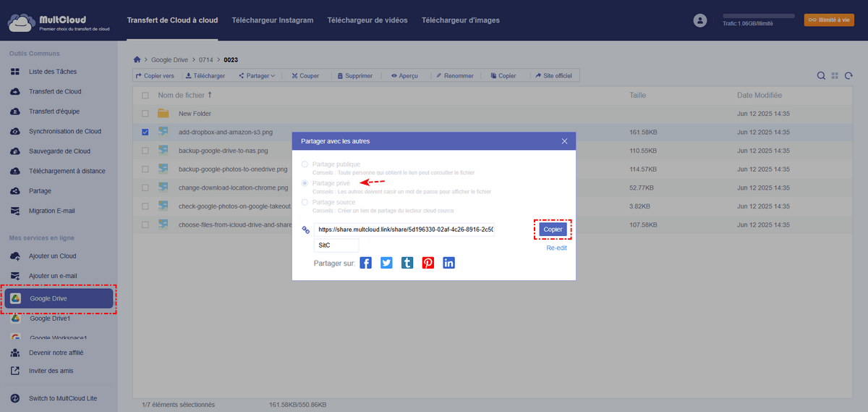
Task: Open Téléchargeur Instagram tab
Action: point(273,20)
